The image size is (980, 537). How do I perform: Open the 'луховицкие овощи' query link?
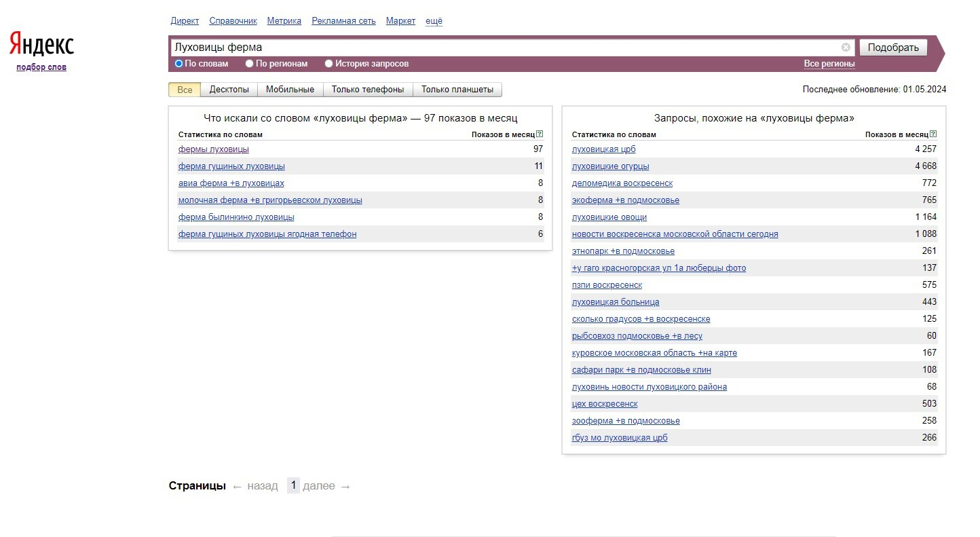(609, 217)
